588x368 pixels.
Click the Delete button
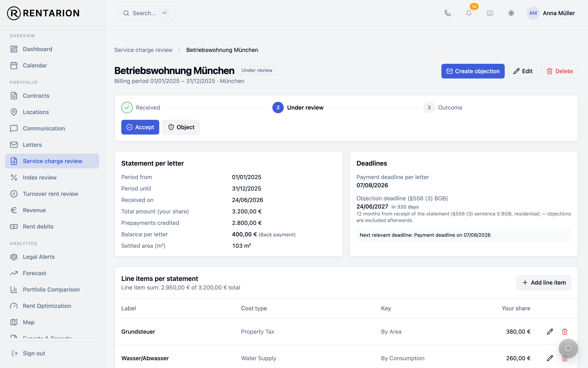coord(560,71)
